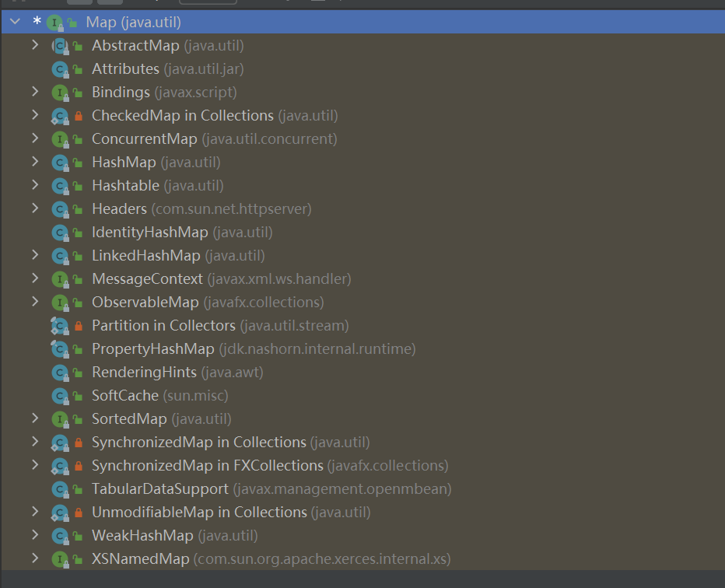Screen dimensions: 725x588
Task: Click the interface icon next to Map
Action: (54, 23)
